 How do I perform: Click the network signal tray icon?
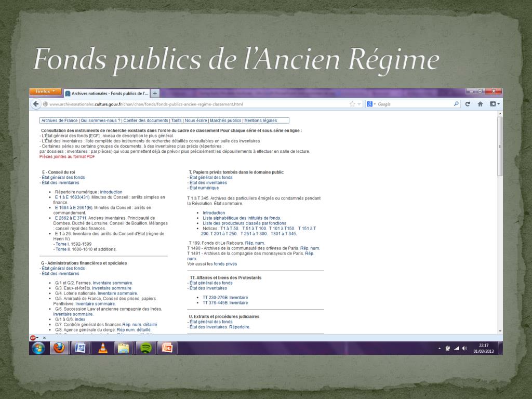pos(456,349)
